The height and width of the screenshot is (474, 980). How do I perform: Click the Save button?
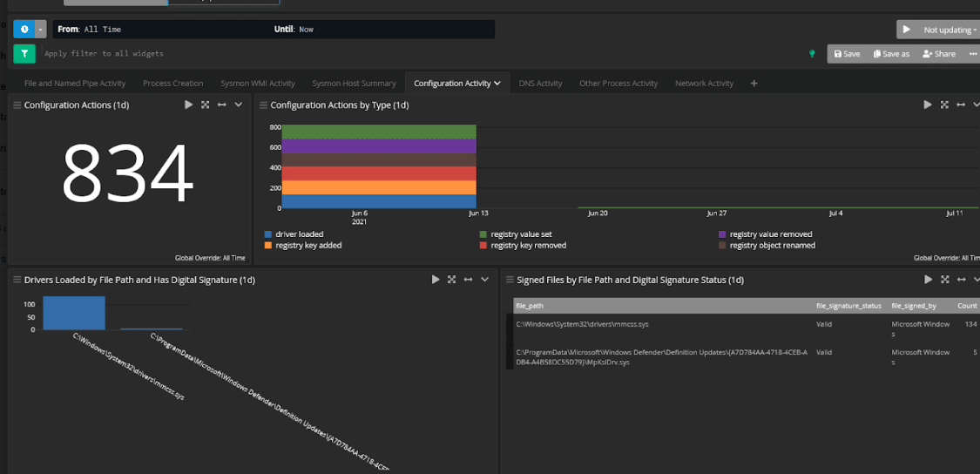(847, 54)
